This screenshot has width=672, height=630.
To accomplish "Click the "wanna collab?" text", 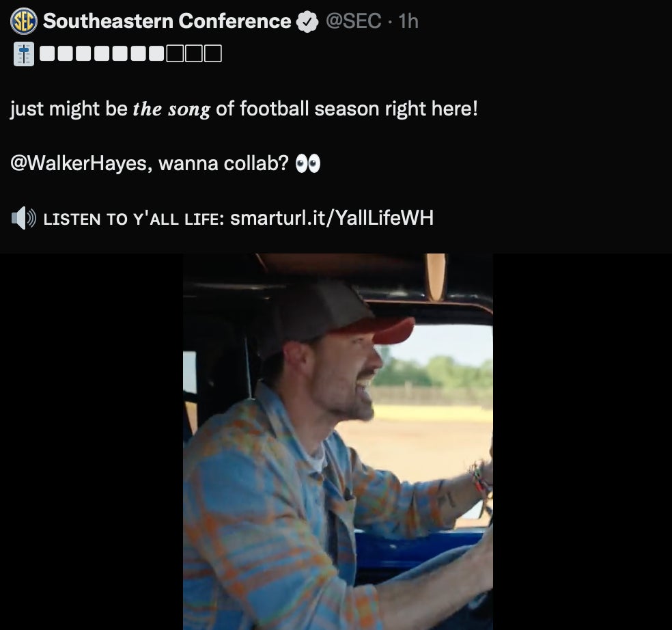I will pyautogui.click(x=223, y=164).
